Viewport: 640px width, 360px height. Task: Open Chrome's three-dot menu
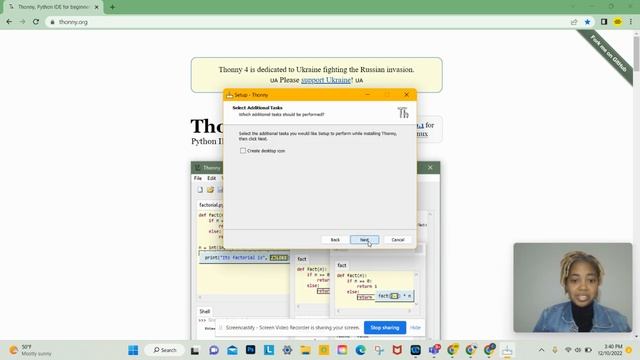[x=631, y=22]
